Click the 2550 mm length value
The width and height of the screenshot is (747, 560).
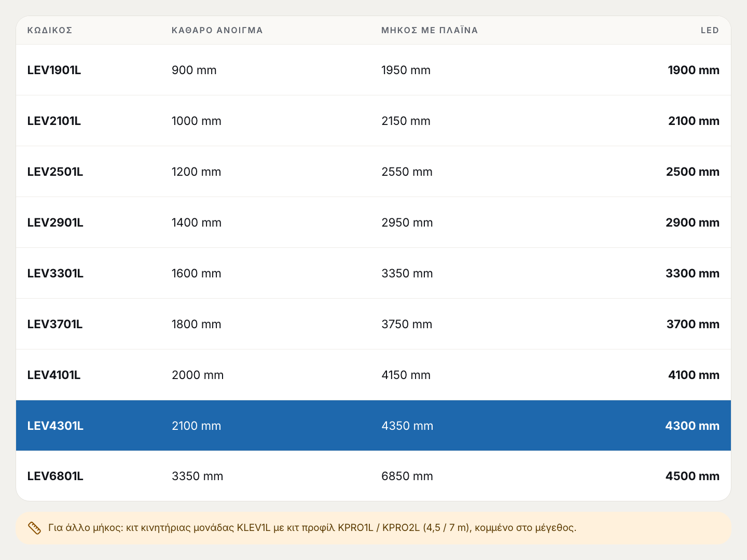tap(407, 172)
